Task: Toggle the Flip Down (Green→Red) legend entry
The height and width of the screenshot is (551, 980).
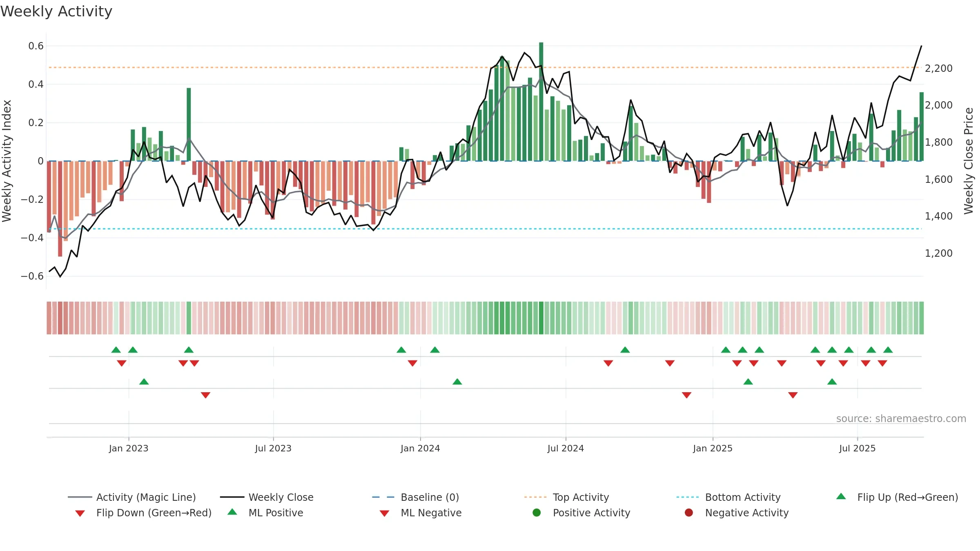Action: [143, 513]
